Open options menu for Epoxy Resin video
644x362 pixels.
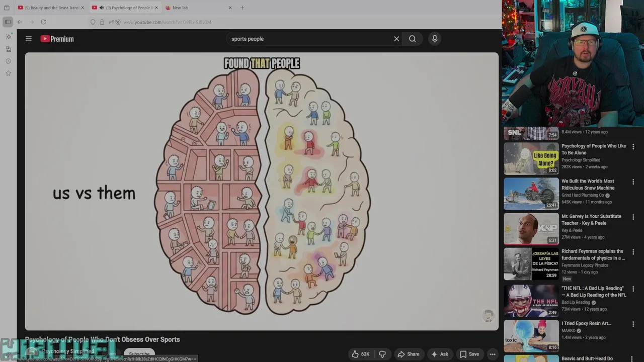coord(633,324)
